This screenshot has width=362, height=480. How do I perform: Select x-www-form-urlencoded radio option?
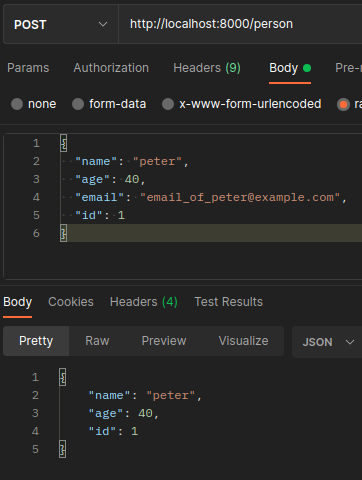point(168,104)
